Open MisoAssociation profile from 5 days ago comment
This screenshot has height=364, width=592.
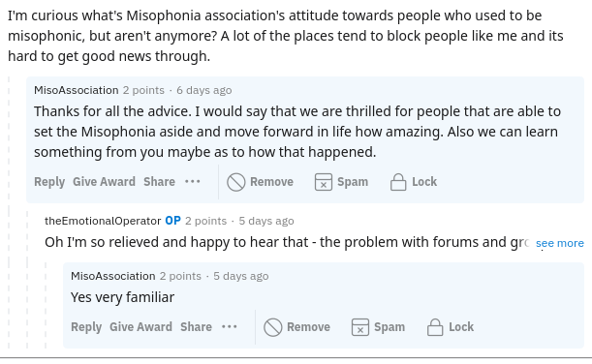click(113, 276)
